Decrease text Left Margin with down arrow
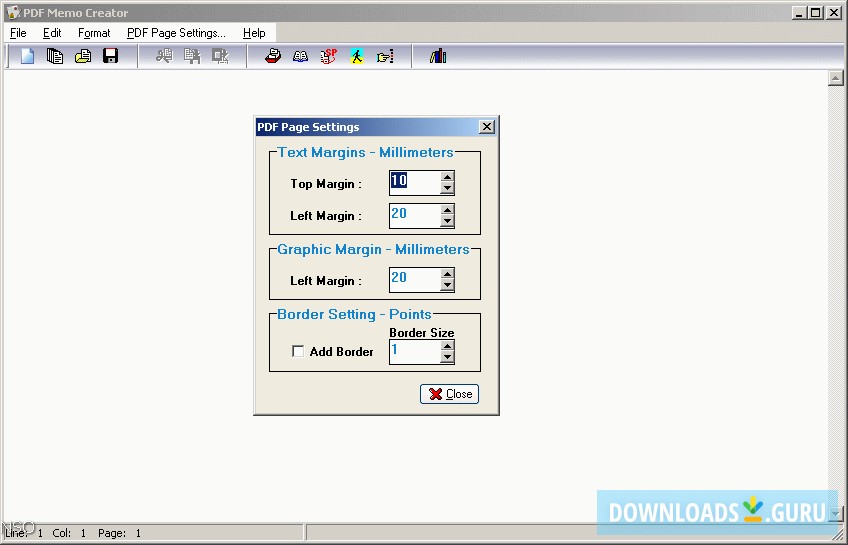This screenshot has width=848, height=545. pyautogui.click(x=447, y=221)
